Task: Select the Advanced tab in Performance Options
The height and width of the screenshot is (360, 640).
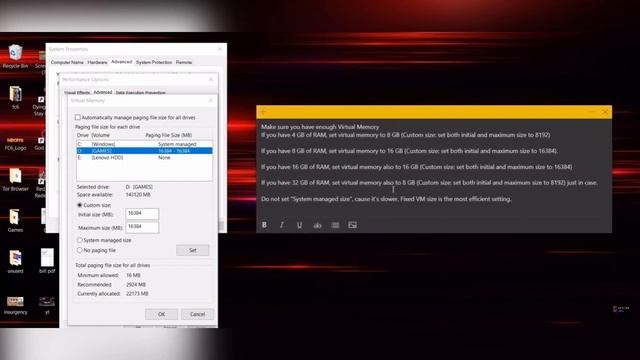Action: point(102,92)
